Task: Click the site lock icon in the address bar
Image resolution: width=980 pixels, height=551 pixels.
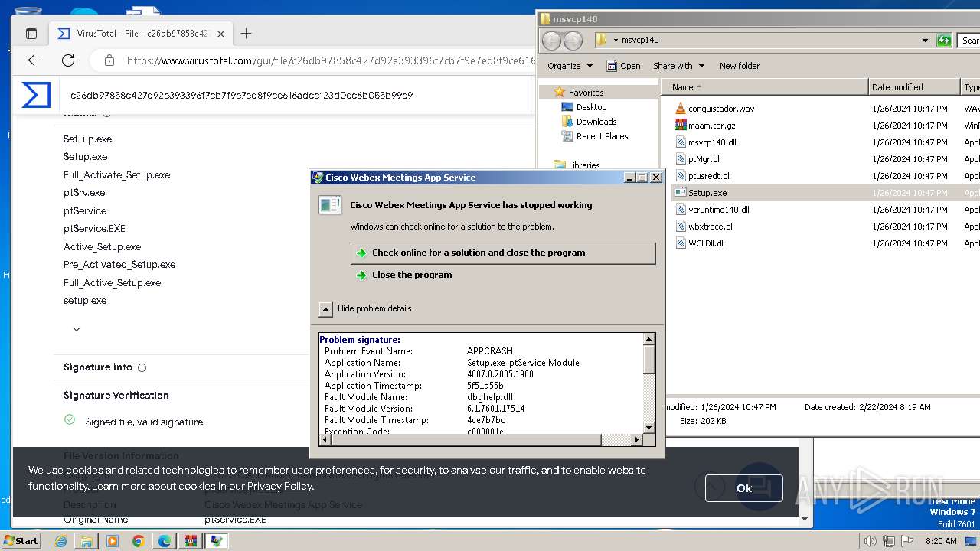Action: (109, 60)
